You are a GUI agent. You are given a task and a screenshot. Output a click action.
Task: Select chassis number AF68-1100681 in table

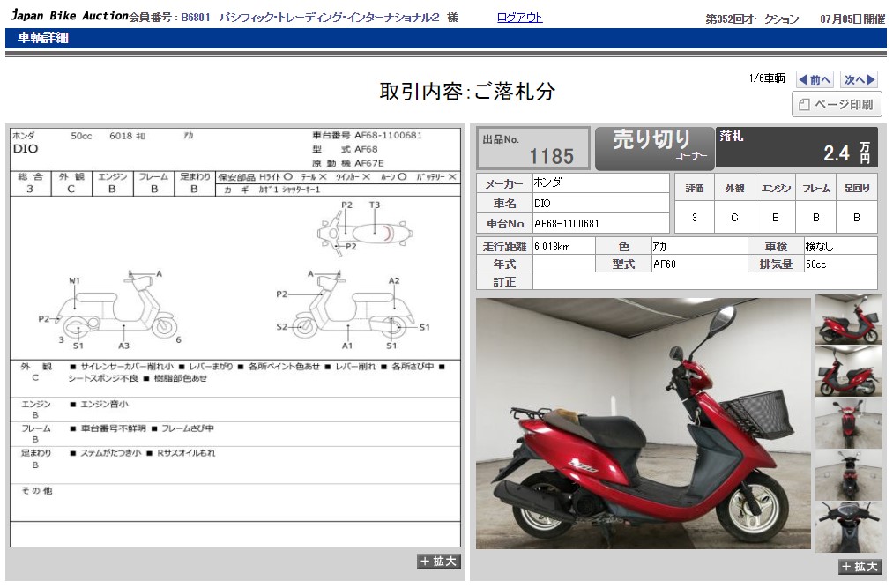pyautogui.click(x=567, y=224)
